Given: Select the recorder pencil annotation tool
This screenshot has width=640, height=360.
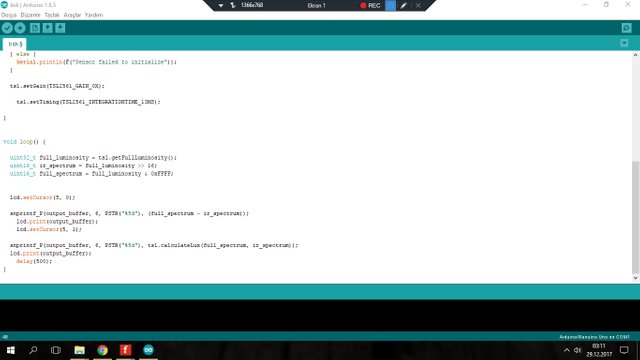Looking at the screenshot, I should tap(403, 6).
